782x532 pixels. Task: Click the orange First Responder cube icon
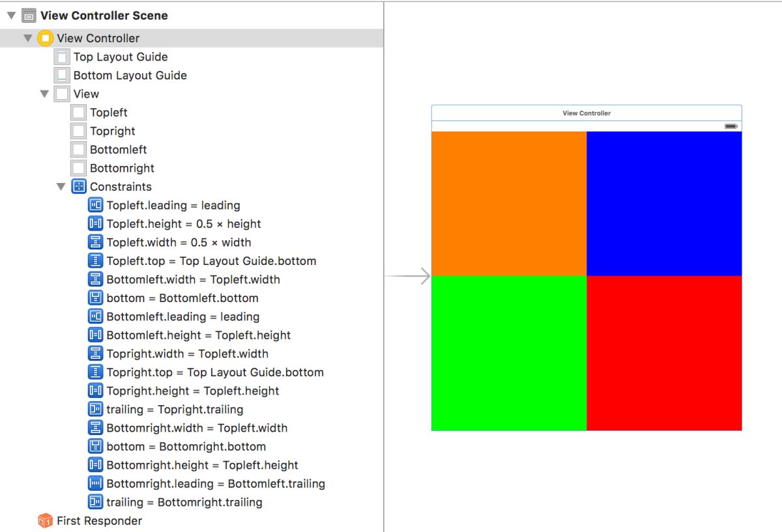[x=45, y=521]
